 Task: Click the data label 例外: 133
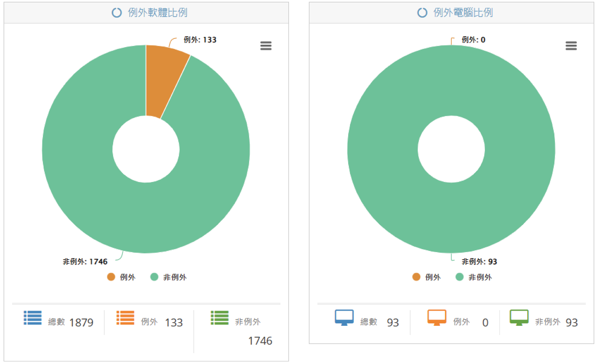click(x=200, y=40)
